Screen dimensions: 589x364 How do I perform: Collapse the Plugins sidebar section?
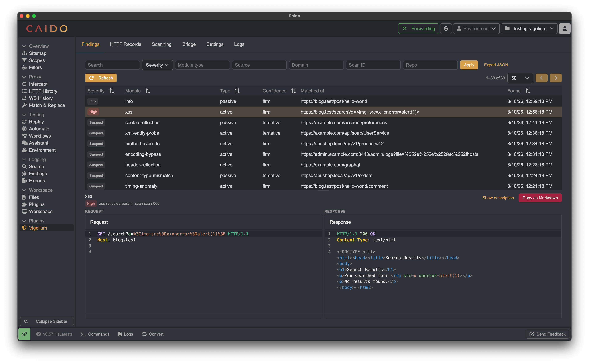[x=33, y=221]
